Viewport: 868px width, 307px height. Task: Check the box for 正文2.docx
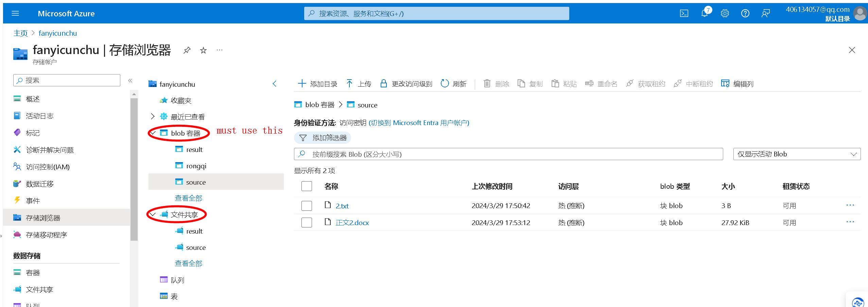(x=307, y=222)
